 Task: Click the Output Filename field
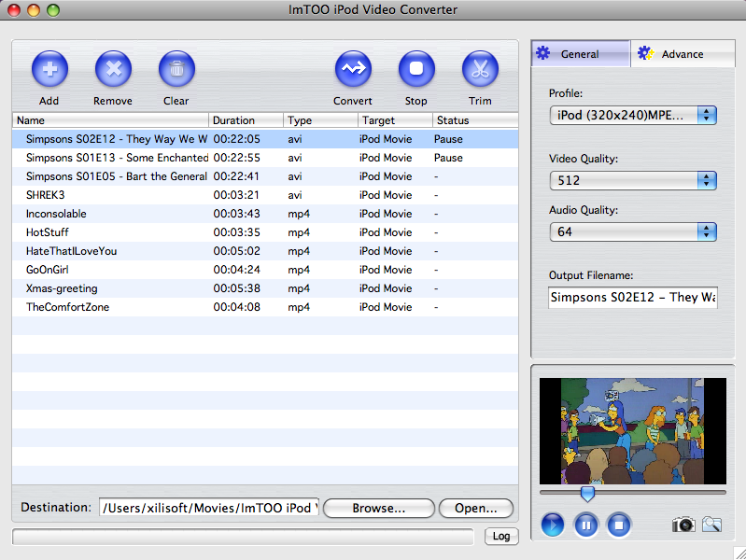(633, 298)
